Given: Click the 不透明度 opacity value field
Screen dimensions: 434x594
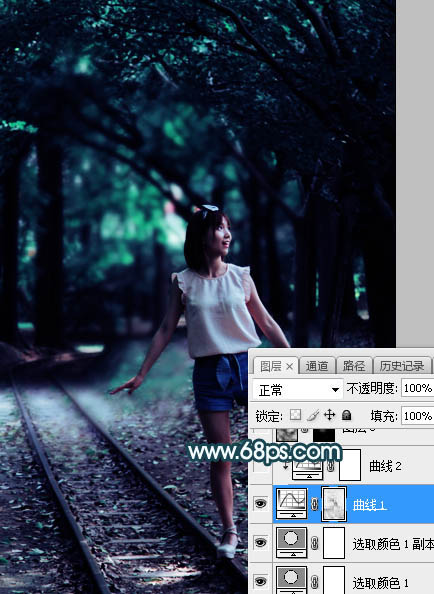Looking at the screenshot, I should click(x=417, y=388).
